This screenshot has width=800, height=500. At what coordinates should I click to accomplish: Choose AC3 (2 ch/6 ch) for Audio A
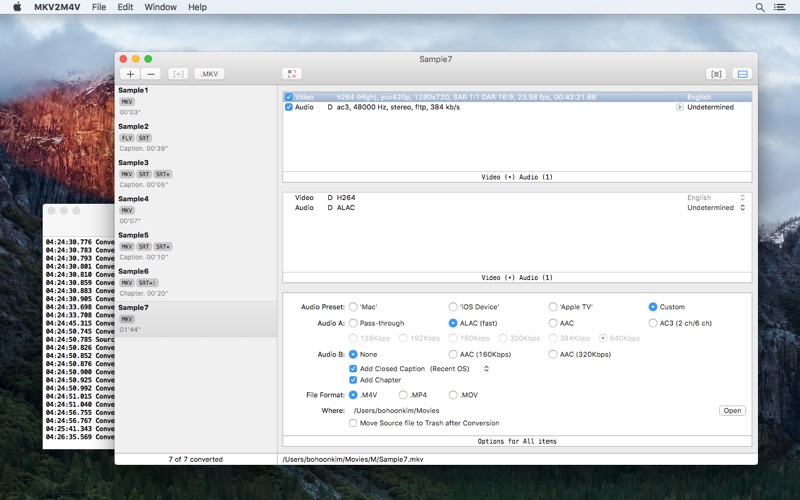653,323
